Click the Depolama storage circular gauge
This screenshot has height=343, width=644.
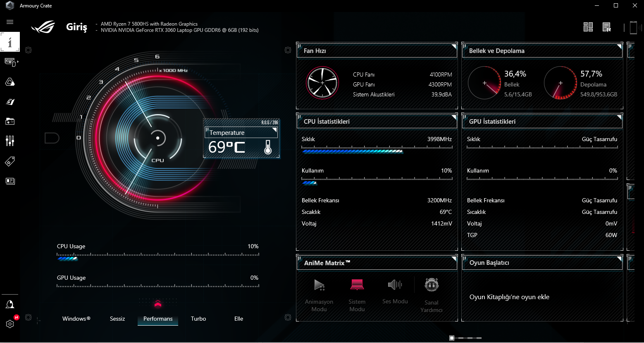[561, 83]
